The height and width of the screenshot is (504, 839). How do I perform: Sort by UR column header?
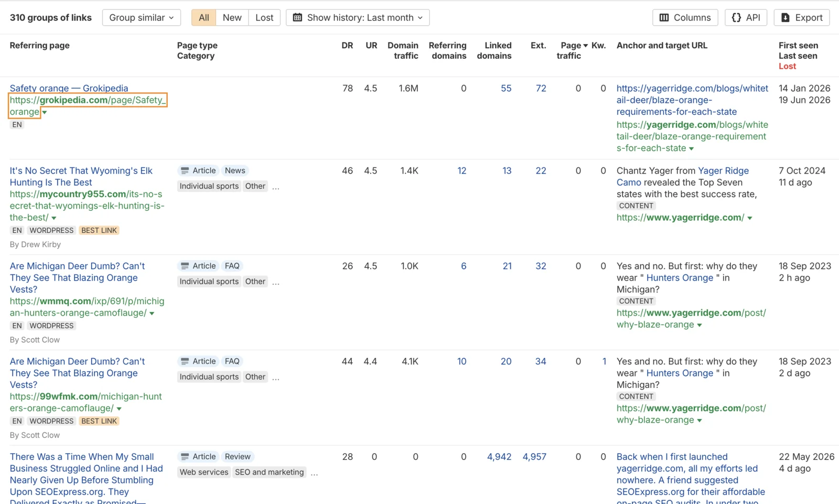(371, 46)
